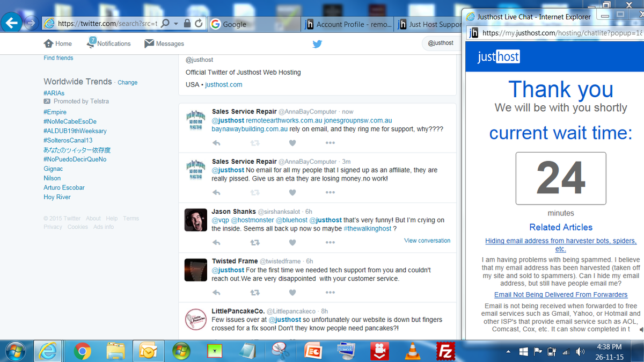Open the justhost.com profile link

click(224, 85)
